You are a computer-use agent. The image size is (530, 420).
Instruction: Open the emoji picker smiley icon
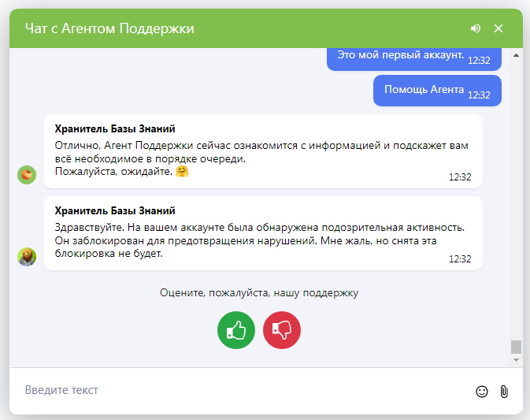coord(482,392)
